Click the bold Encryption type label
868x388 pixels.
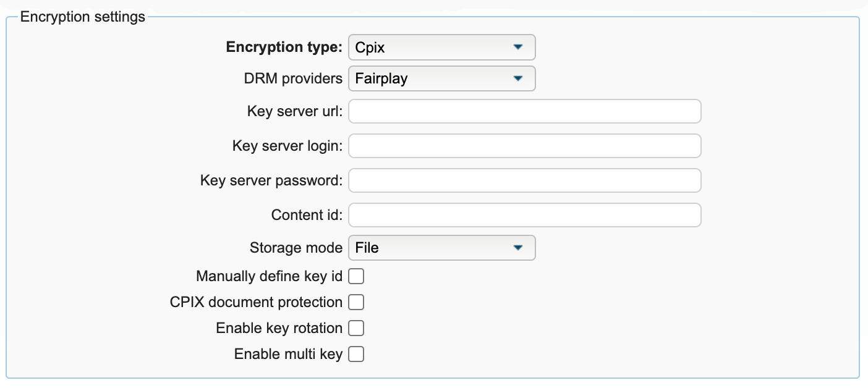284,48
